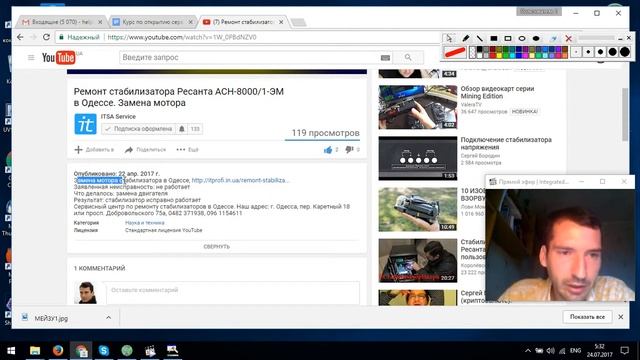Like the video with thumbs up
The image size is (640, 360).
click(328, 150)
